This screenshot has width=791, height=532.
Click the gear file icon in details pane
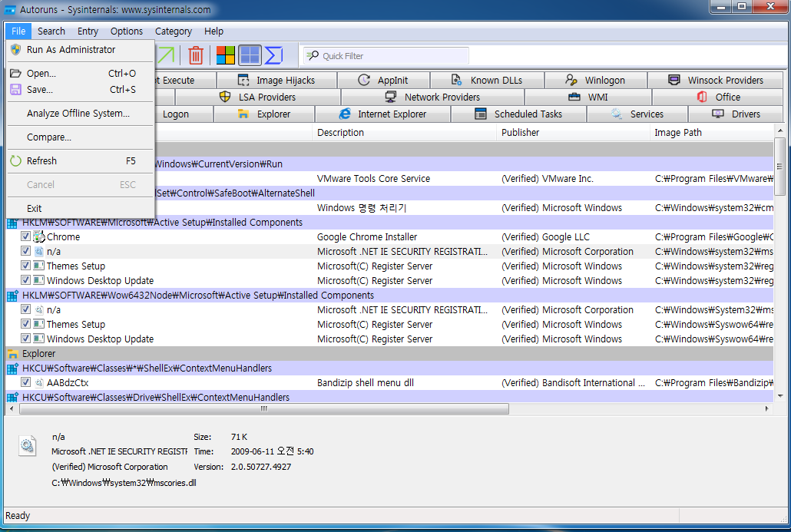[x=27, y=446]
